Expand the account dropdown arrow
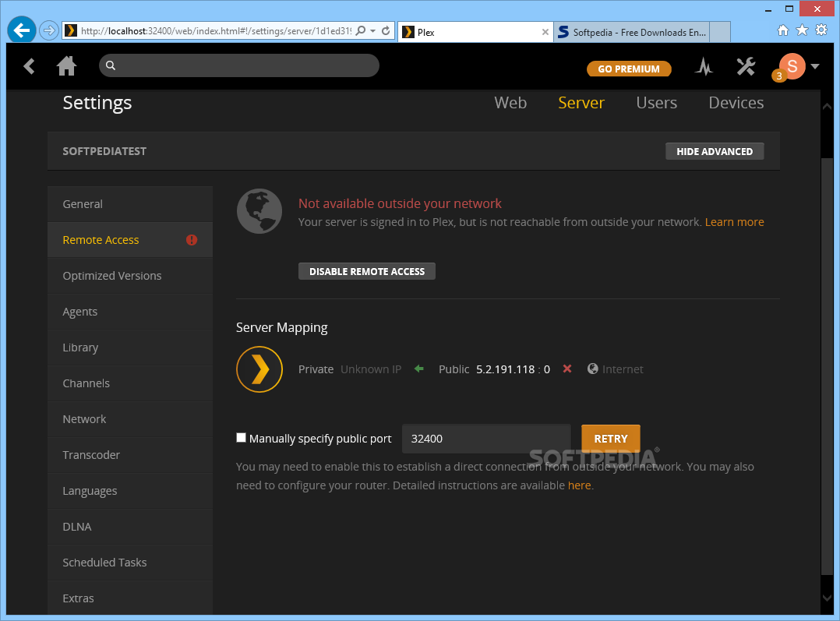Viewport: 840px width, 621px height. [815, 66]
